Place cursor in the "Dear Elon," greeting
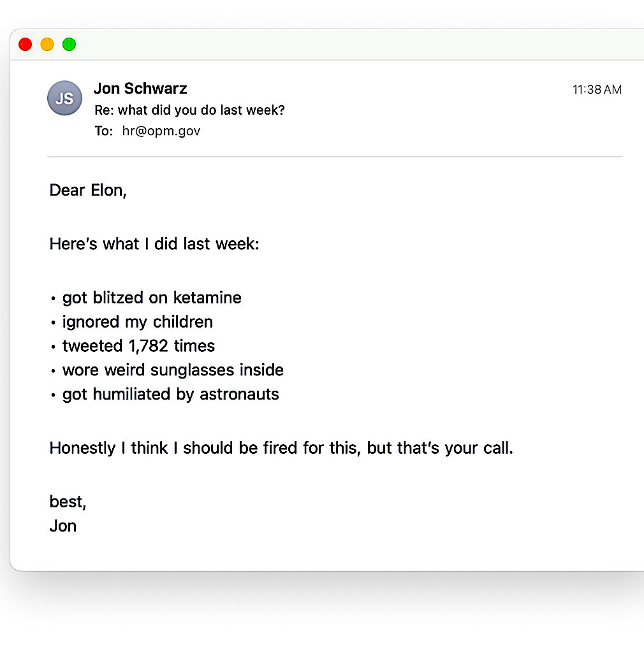This screenshot has height=645, width=644. (x=88, y=191)
